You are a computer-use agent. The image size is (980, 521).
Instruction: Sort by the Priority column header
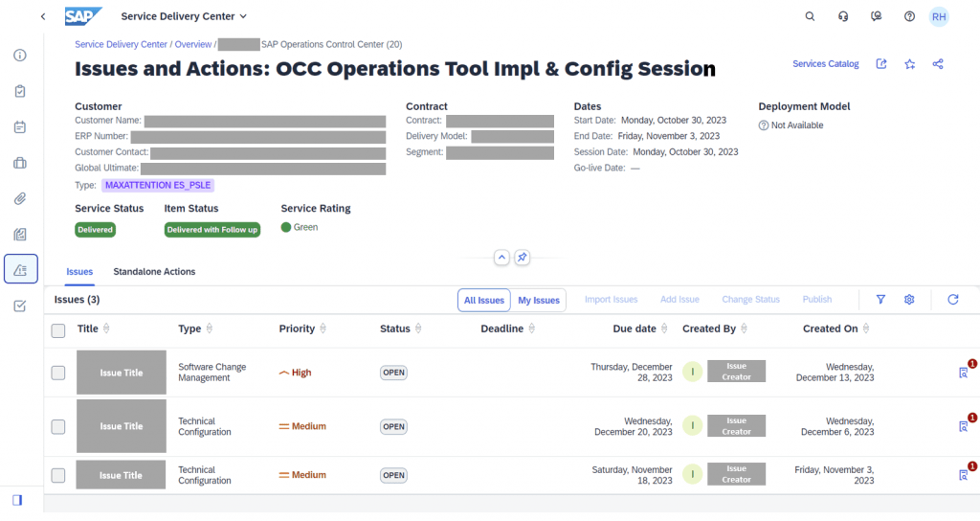[302, 329]
